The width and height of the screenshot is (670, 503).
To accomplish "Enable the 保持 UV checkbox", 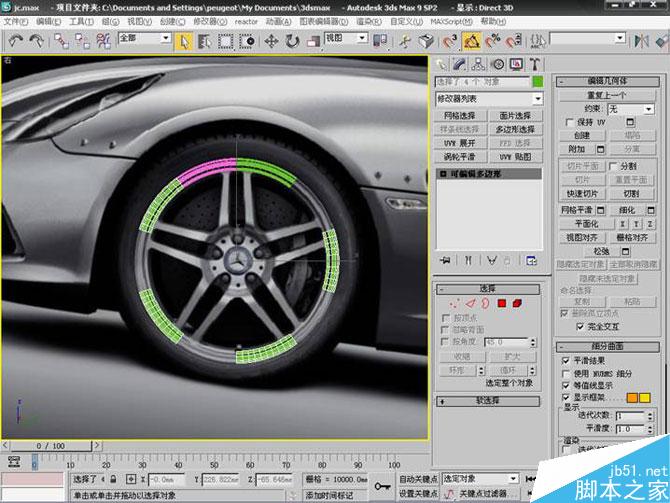I will [570, 122].
